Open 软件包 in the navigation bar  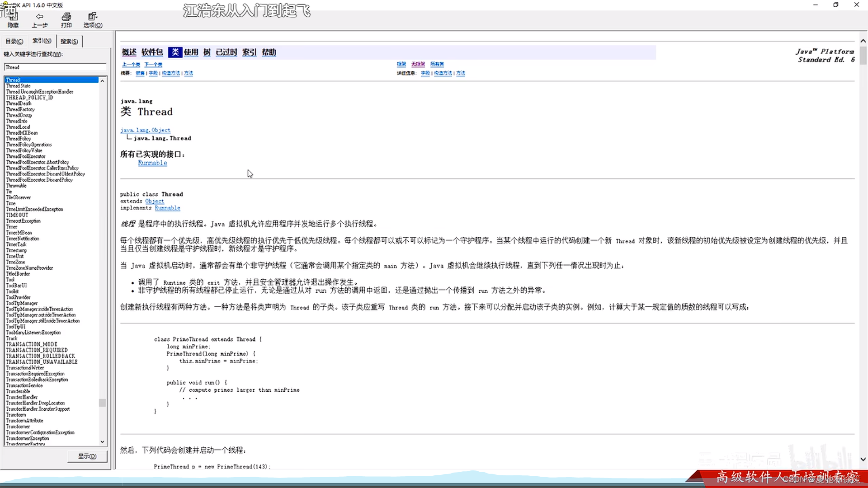coord(152,52)
